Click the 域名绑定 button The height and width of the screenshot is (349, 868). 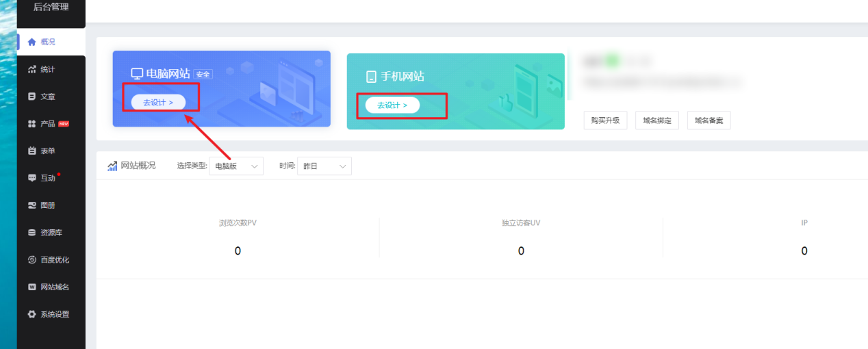[x=657, y=120]
